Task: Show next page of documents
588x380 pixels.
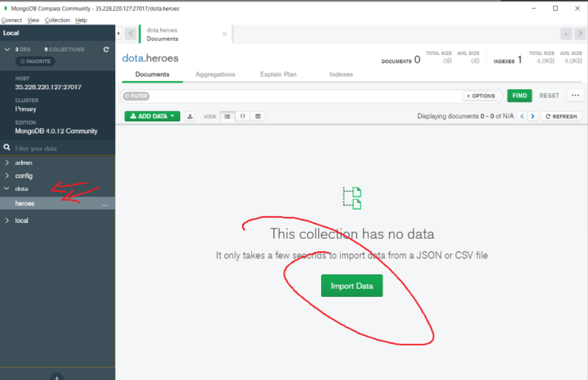Action: click(532, 116)
